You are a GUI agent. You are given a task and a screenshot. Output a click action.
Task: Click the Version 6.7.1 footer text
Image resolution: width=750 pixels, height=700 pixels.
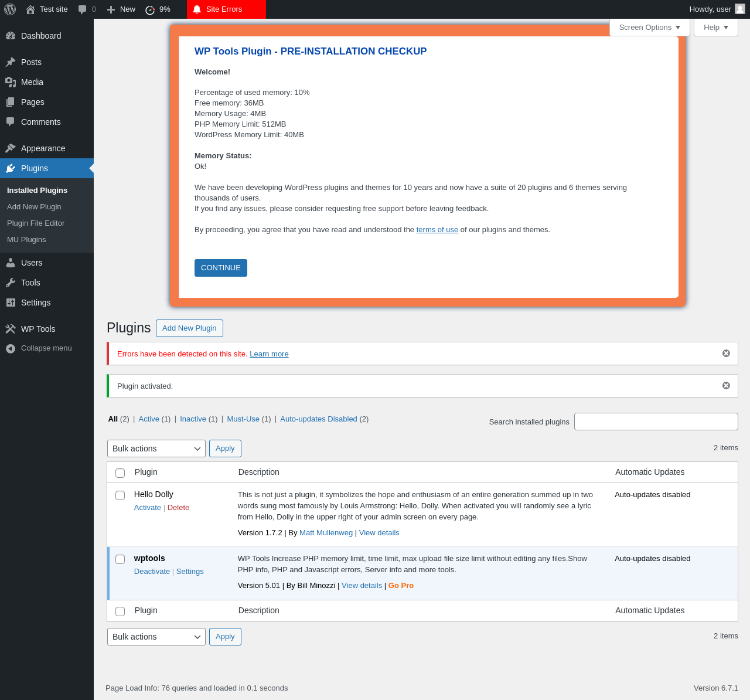click(716, 688)
